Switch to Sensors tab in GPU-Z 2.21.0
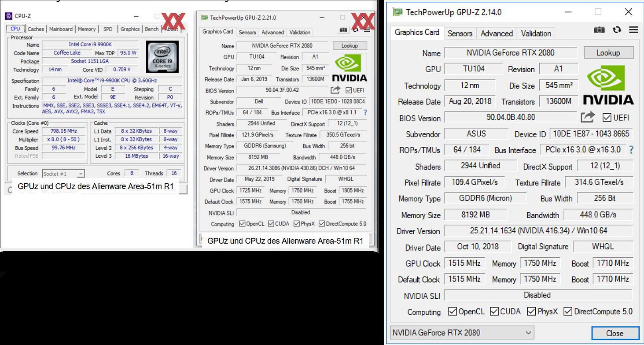Viewport: 644px width, 345px height. tap(247, 32)
